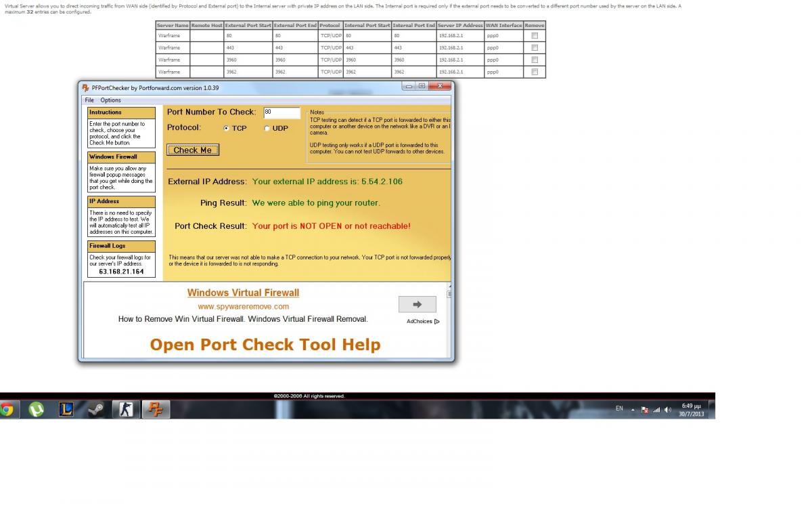Select the UDP protocol radio button
This screenshot has height=508, width=812.
tap(267, 128)
